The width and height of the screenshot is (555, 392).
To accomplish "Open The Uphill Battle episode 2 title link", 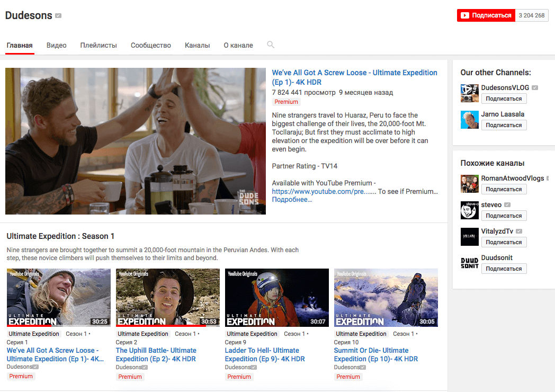I will pyautogui.click(x=156, y=354).
